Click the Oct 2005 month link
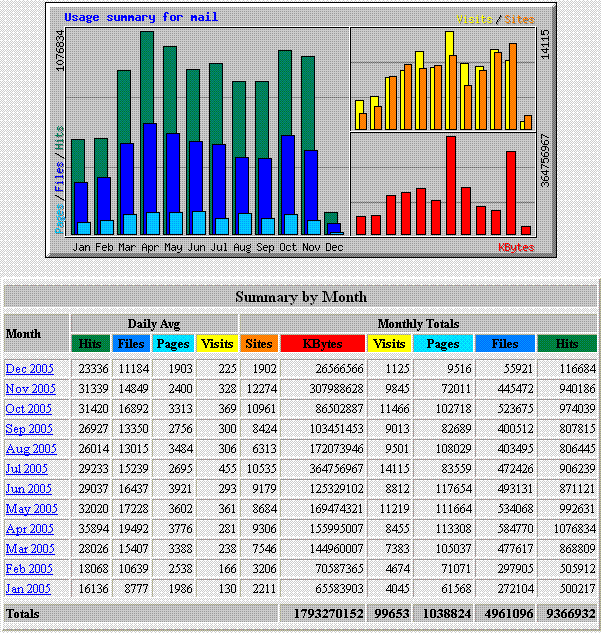 pyautogui.click(x=30, y=409)
